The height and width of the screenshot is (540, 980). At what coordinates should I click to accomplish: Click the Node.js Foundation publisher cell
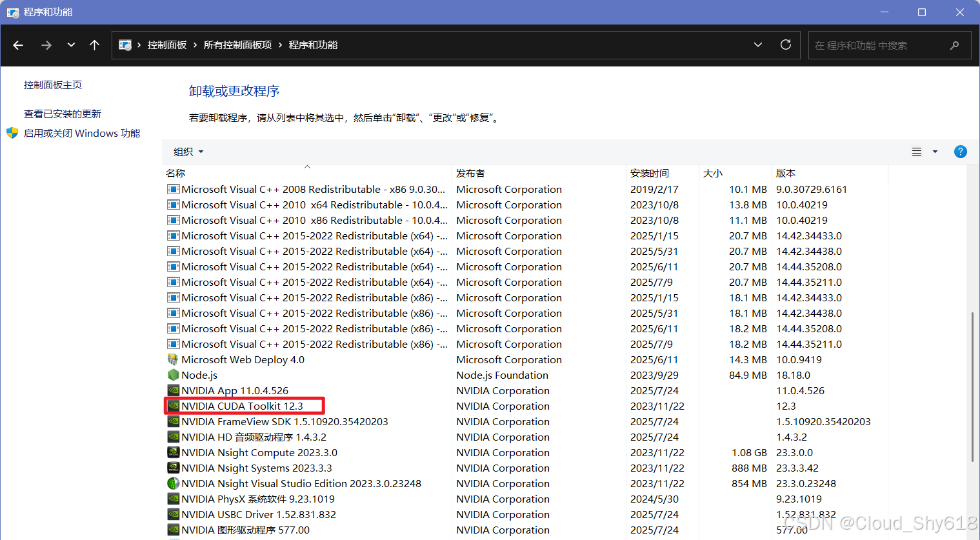(x=503, y=375)
